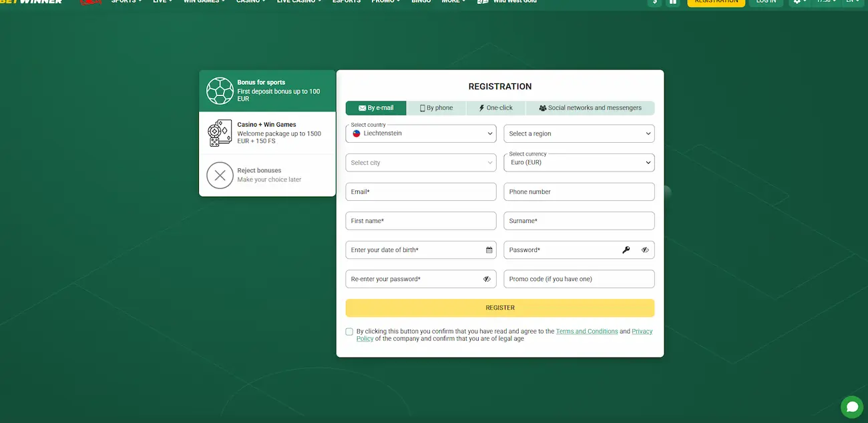
Task: Expand the Select a region dropdown
Action: click(x=579, y=133)
